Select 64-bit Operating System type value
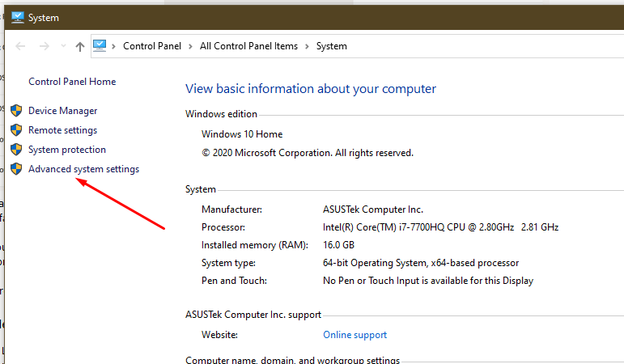 (421, 263)
